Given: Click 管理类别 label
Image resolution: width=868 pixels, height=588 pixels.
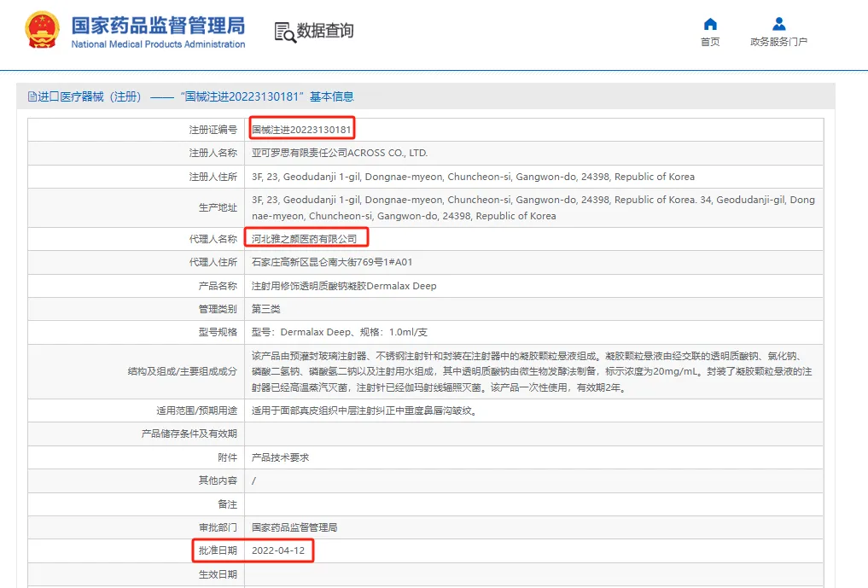Looking at the screenshot, I should (x=218, y=309).
